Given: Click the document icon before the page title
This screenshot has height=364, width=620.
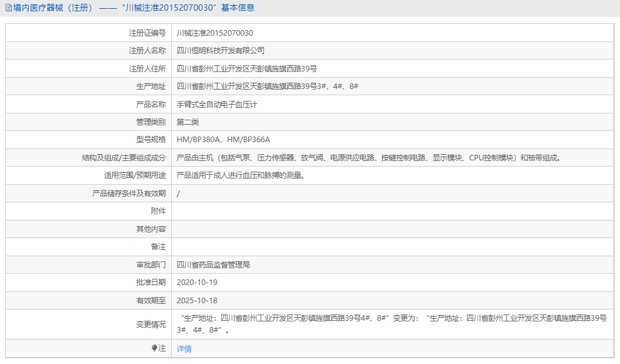Looking at the screenshot, I should click(x=8, y=7).
